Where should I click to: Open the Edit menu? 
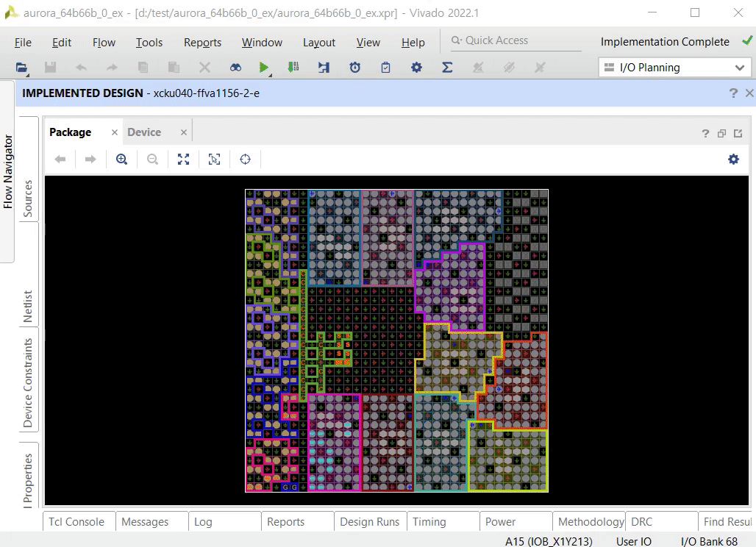tap(62, 43)
